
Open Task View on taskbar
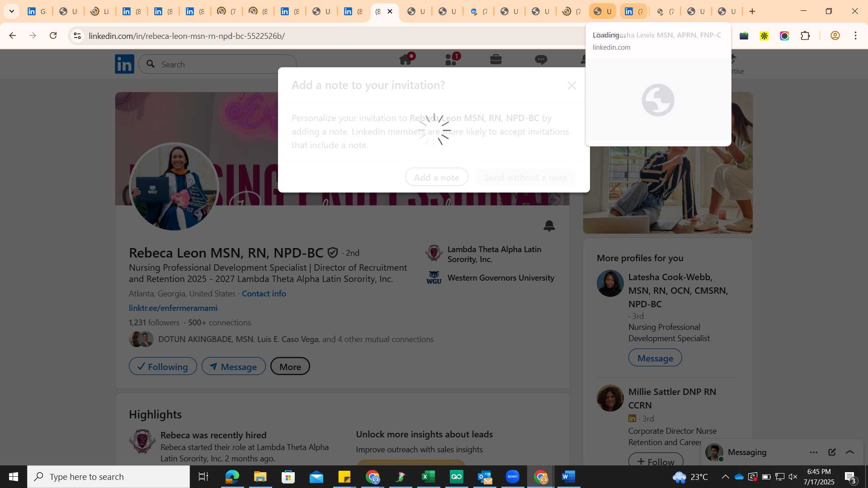tap(203, 477)
